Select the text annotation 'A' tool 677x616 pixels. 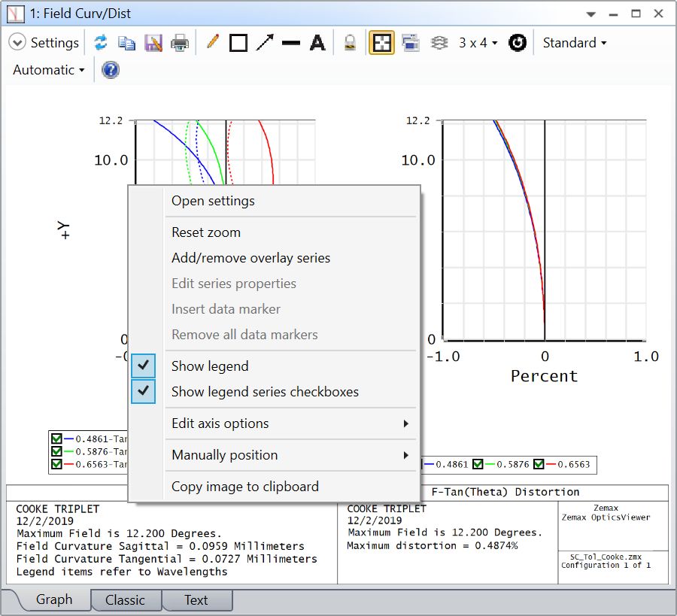tap(317, 43)
